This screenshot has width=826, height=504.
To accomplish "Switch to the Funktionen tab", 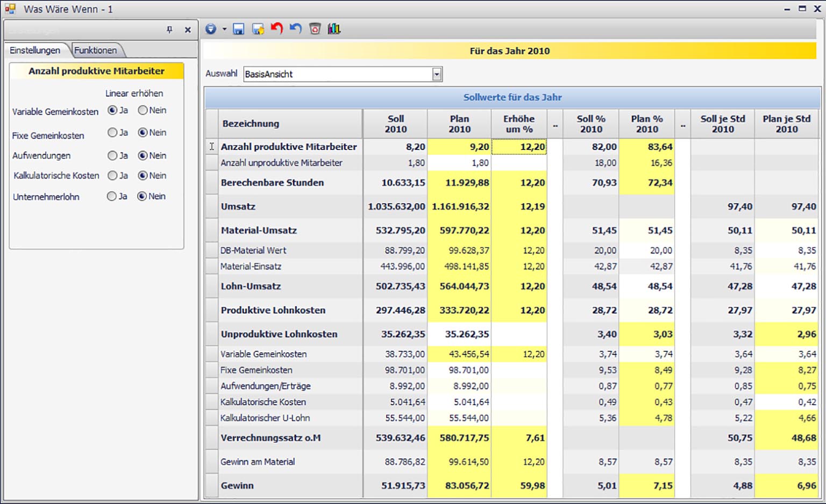I will point(95,50).
